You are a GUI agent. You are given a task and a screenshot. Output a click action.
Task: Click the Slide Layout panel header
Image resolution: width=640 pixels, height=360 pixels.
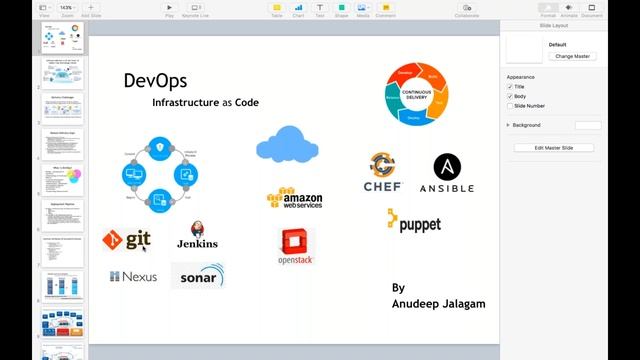554,26
